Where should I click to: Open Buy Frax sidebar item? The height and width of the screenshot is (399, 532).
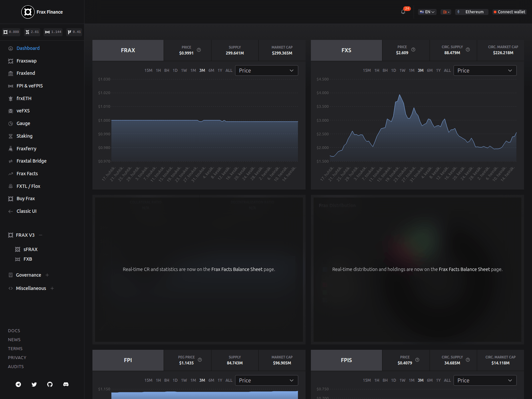click(x=26, y=199)
